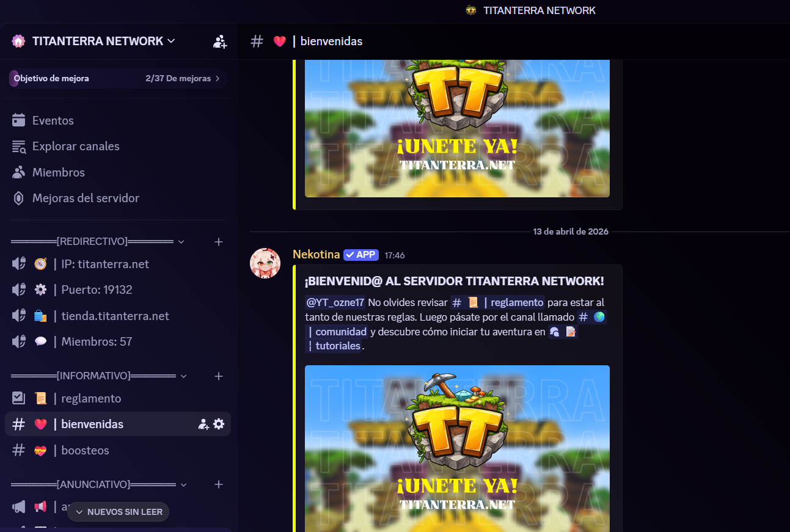
Task: Click the invite people icon beside server name
Action: 220,42
